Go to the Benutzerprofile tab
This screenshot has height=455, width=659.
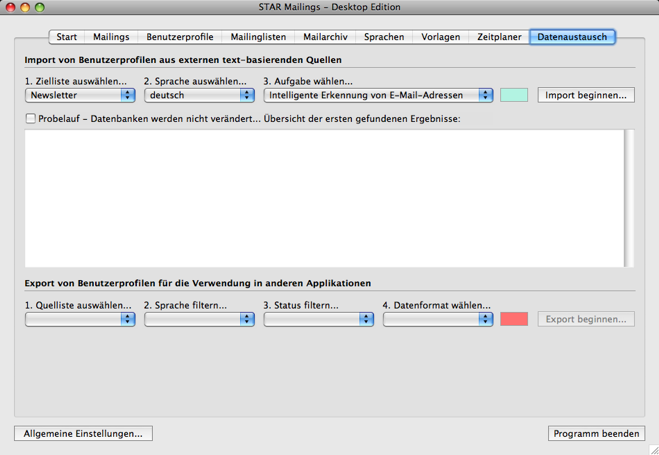[x=180, y=37]
